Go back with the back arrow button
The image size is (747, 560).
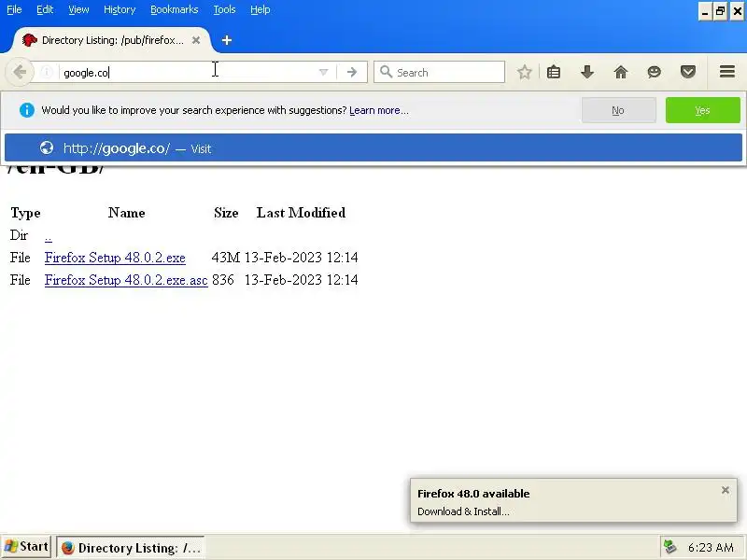tap(20, 73)
